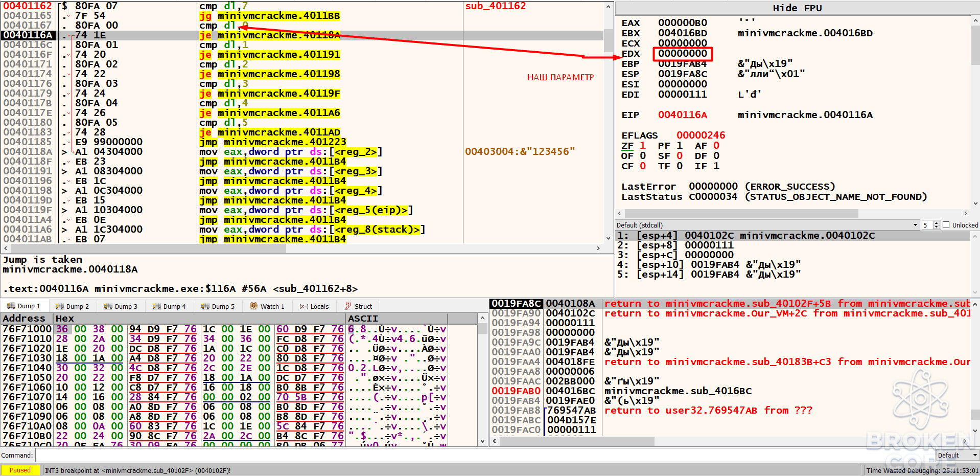980x476 pixels.
Task: Increase the argument count stepper
Action: coord(937,223)
